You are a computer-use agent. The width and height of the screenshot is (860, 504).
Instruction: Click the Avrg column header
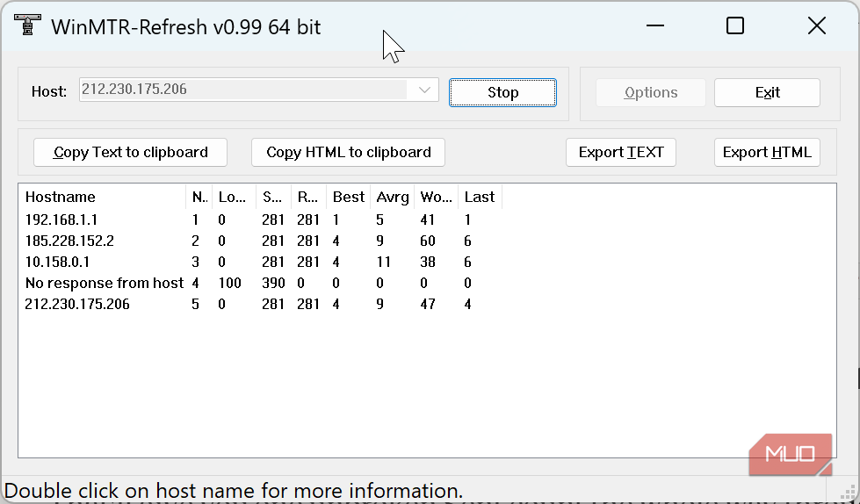(392, 197)
